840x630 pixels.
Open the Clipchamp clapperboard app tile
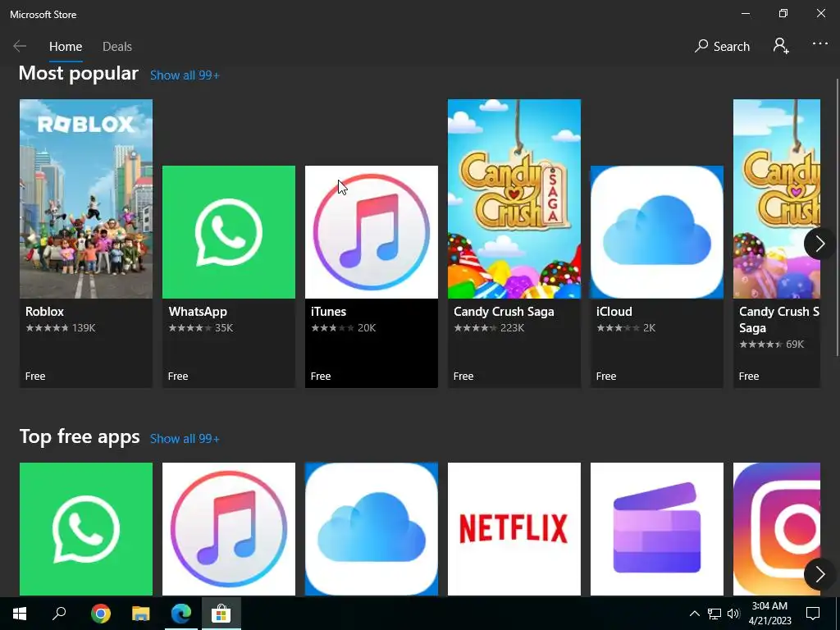point(657,529)
